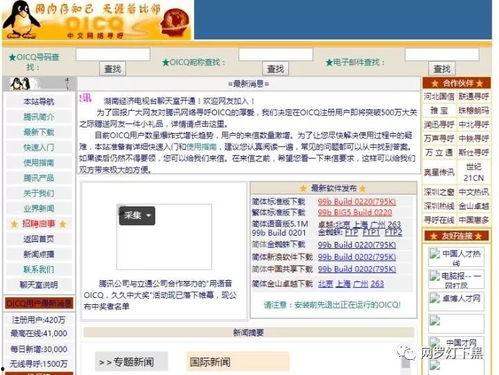Click 查找 button for 电子邮件 search

point(442,69)
